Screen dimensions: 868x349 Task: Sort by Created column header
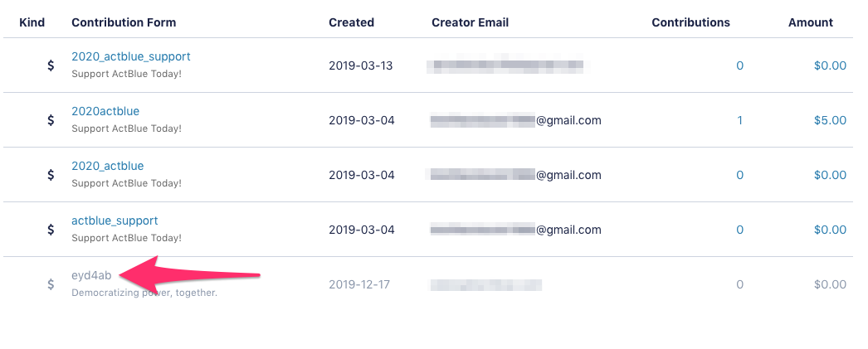(352, 22)
